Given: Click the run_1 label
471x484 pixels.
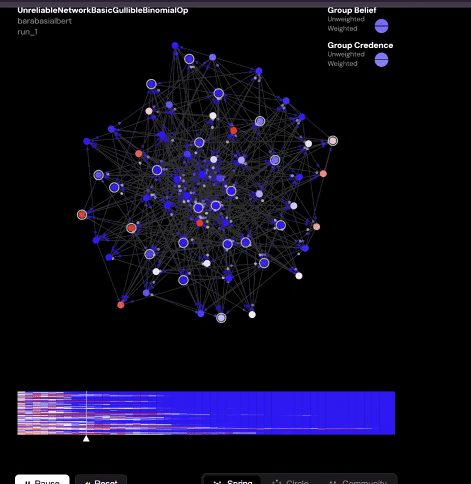Looking at the screenshot, I should (27, 32).
